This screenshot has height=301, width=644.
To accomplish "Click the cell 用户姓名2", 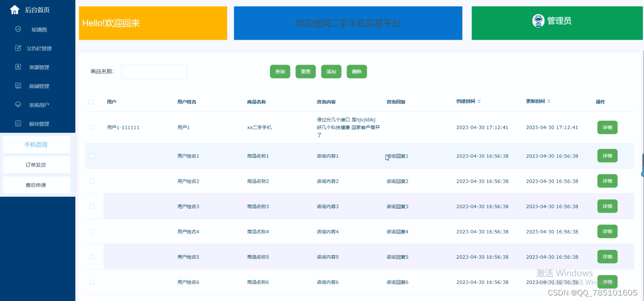I will 188,181.
